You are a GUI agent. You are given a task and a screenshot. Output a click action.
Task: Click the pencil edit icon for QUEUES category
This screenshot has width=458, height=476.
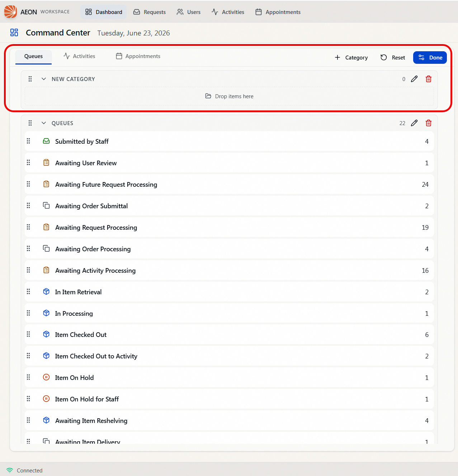(x=414, y=123)
